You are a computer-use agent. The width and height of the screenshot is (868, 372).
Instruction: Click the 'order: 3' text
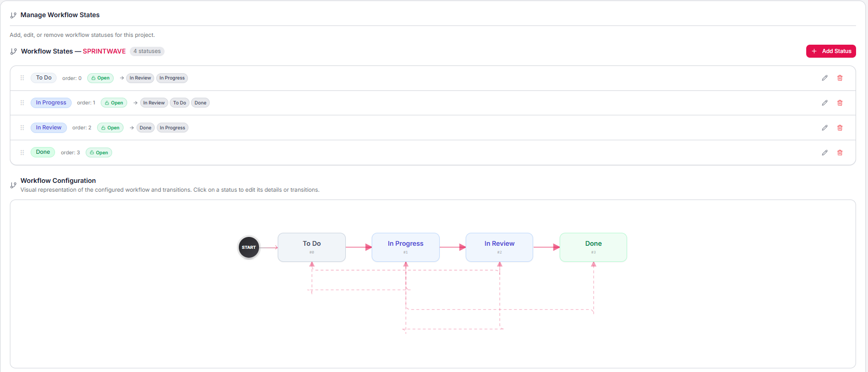[70, 153]
